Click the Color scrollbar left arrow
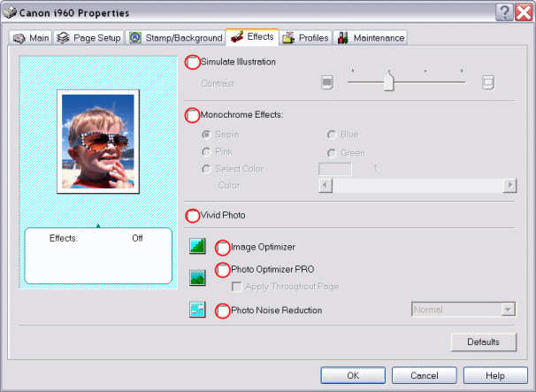This screenshot has height=392, width=536. pos(325,186)
